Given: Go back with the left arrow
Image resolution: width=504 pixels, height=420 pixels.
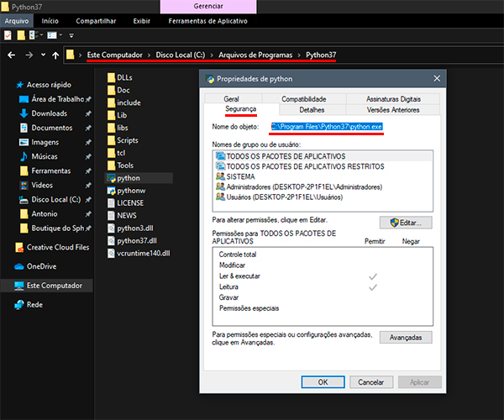Looking at the screenshot, I should pos(11,55).
